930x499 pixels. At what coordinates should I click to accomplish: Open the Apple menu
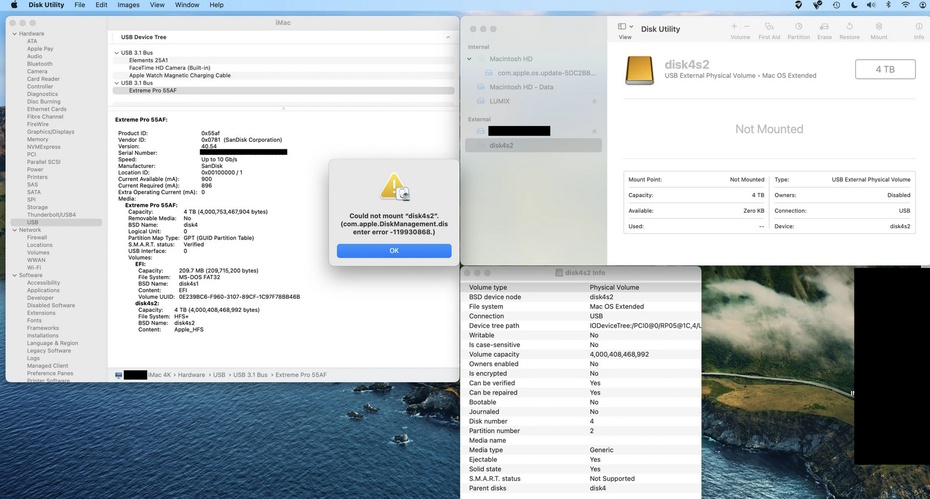tap(14, 5)
